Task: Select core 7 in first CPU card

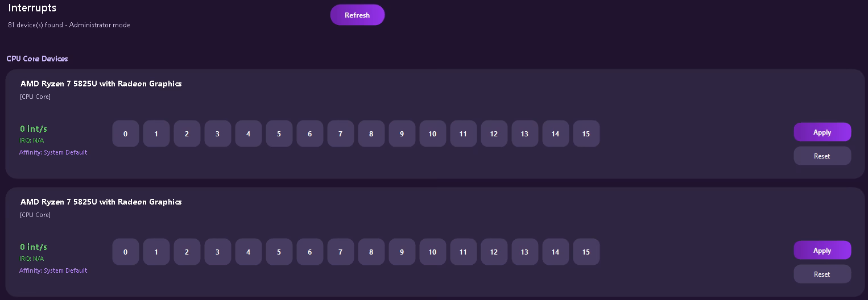Action: [341, 134]
